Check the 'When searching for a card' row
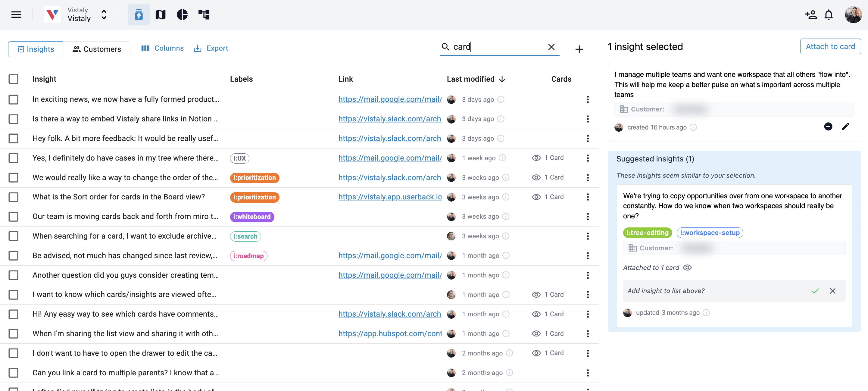The image size is (868, 391). pyautogui.click(x=14, y=236)
